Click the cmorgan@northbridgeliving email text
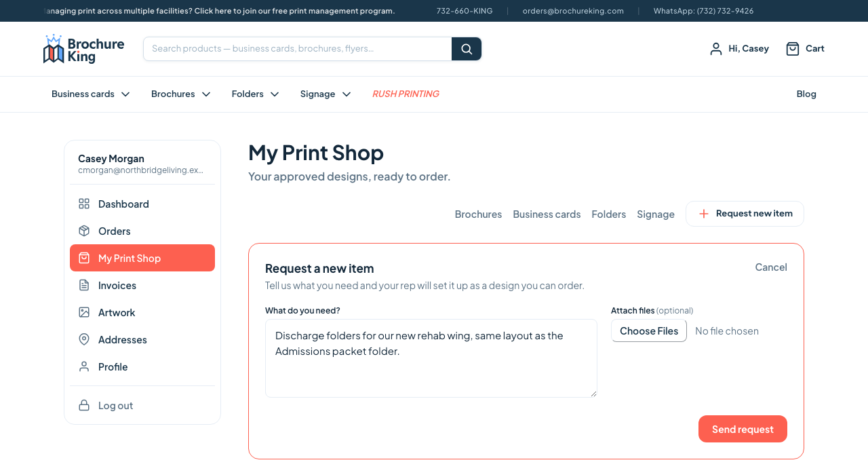Viewport: 868px width, 475px height. [140, 170]
